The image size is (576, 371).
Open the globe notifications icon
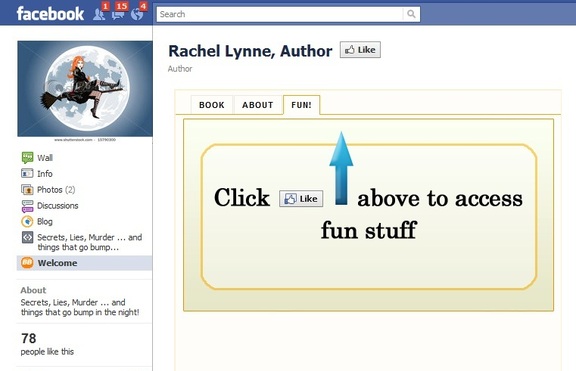137,14
